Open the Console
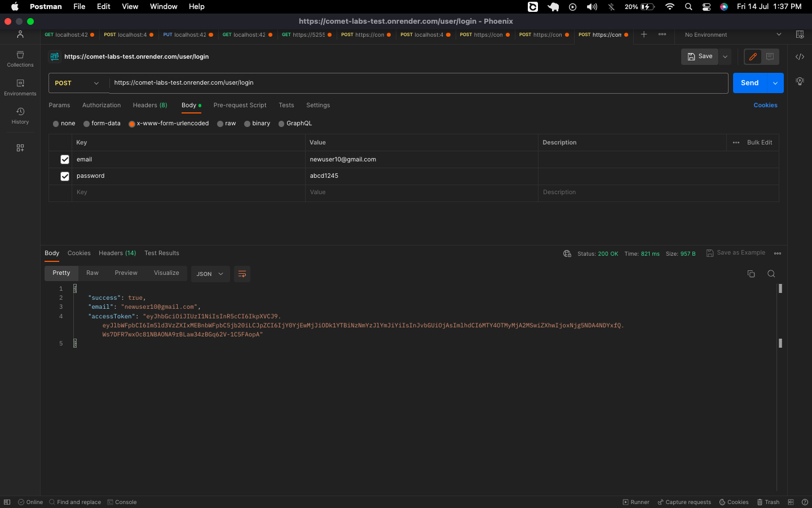The width and height of the screenshot is (812, 508). 122,502
